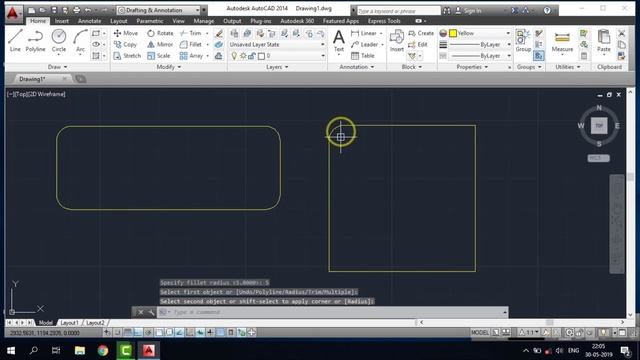Switch to the Layout1 tab
640x360 pixels.
[x=69, y=323]
